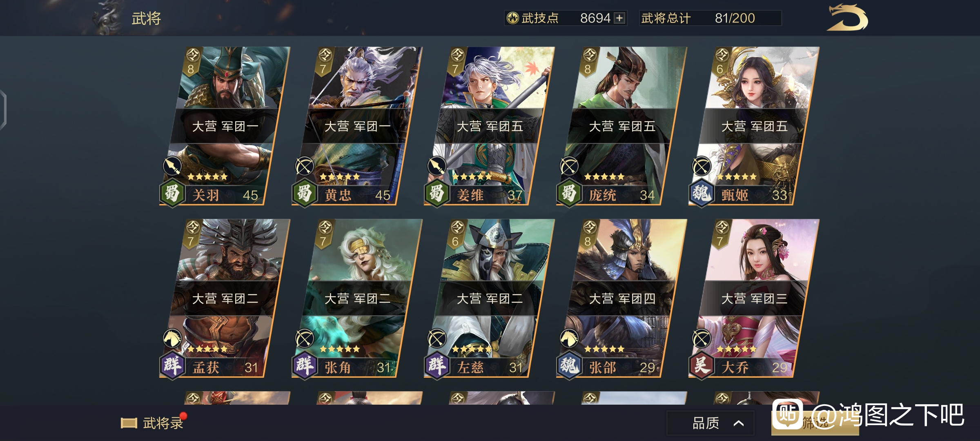Click the golden dragon back icon
The width and height of the screenshot is (980, 441).
pyautogui.click(x=847, y=18)
